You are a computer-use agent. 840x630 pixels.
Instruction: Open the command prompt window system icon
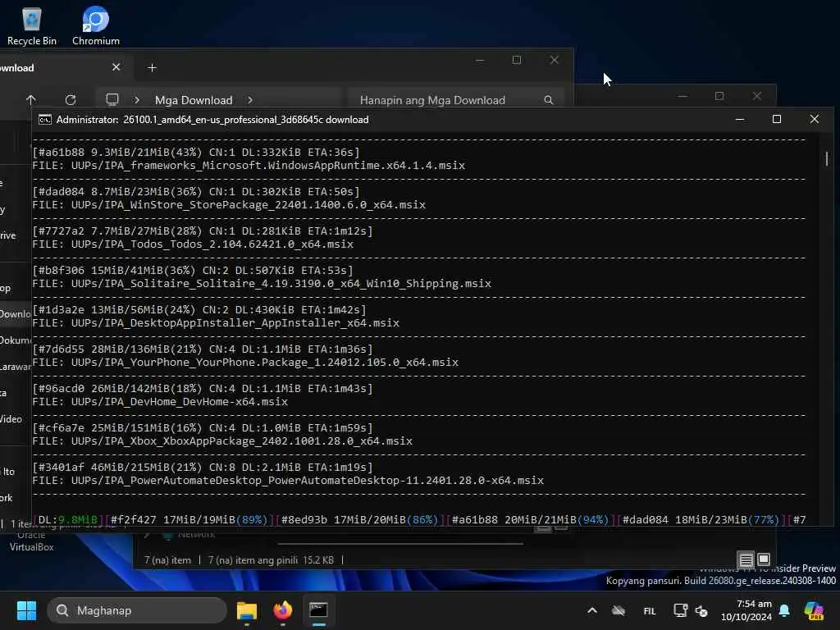(x=45, y=120)
